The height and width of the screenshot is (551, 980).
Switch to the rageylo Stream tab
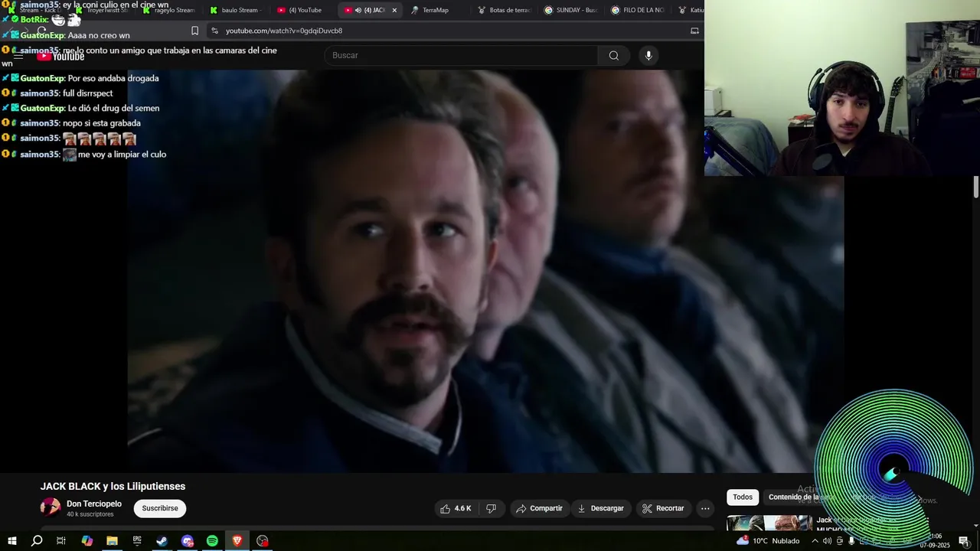[168, 10]
